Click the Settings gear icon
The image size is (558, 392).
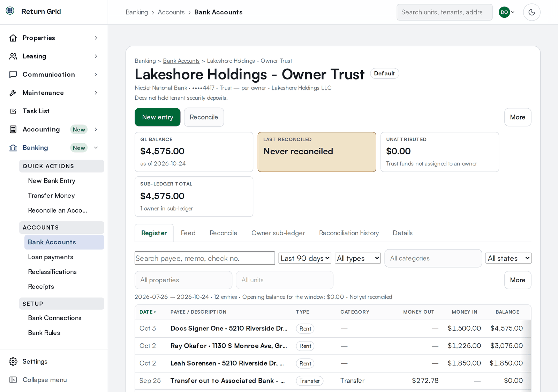tap(13, 361)
